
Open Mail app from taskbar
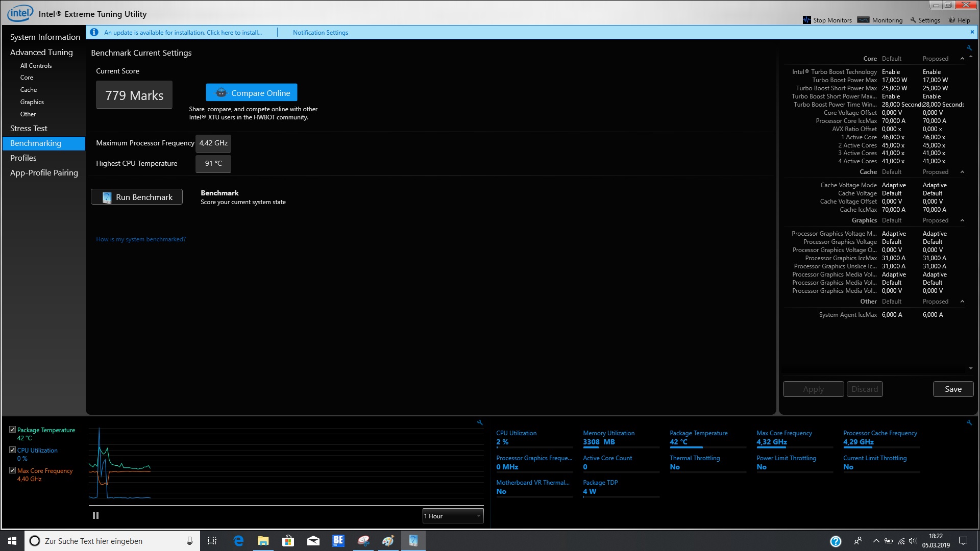313,541
